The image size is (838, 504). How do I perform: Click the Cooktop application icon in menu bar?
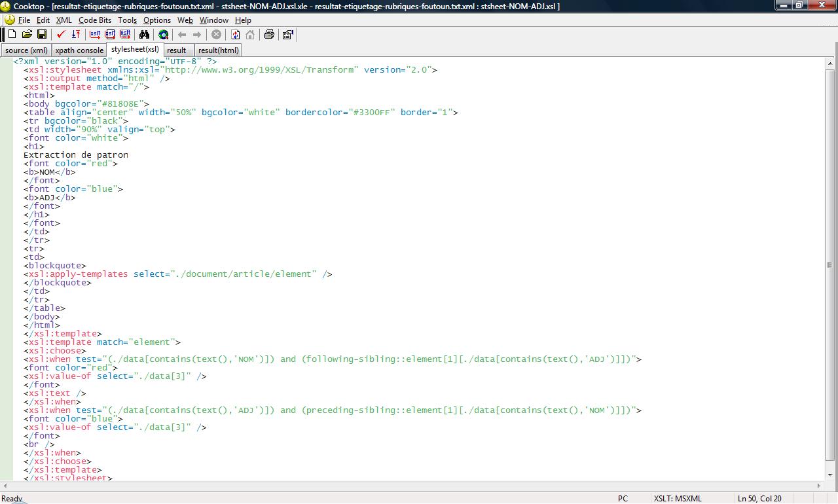(x=9, y=20)
